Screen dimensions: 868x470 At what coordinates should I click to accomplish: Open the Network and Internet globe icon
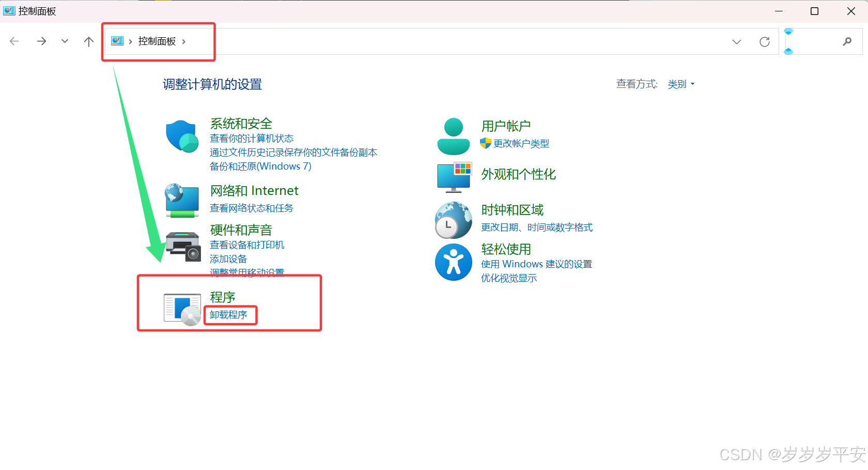182,201
